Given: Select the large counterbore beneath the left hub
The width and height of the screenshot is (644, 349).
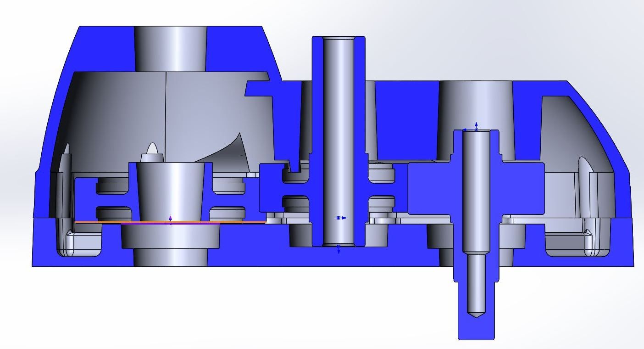Looking at the screenshot, I should click(170, 236).
